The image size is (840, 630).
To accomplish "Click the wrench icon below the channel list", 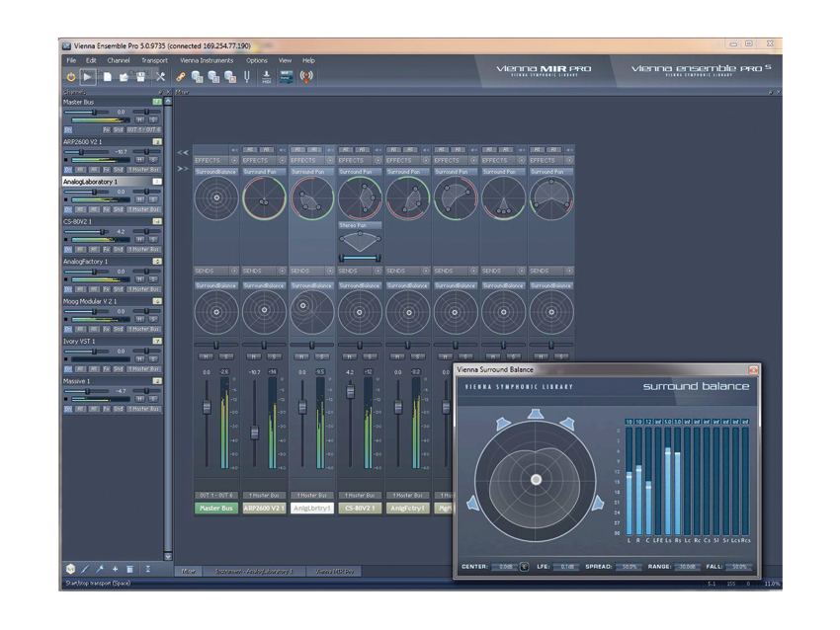I will (100, 569).
